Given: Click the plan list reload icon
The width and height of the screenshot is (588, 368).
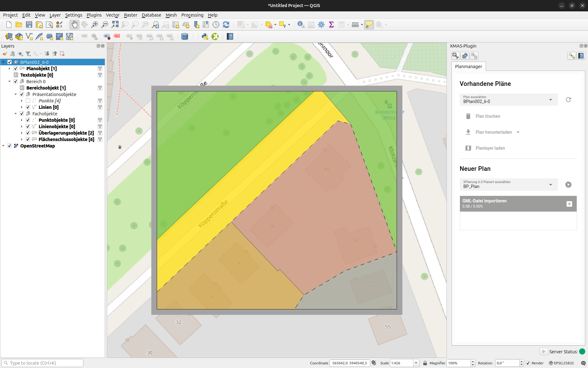Looking at the screenshot, I should [568, 100].
